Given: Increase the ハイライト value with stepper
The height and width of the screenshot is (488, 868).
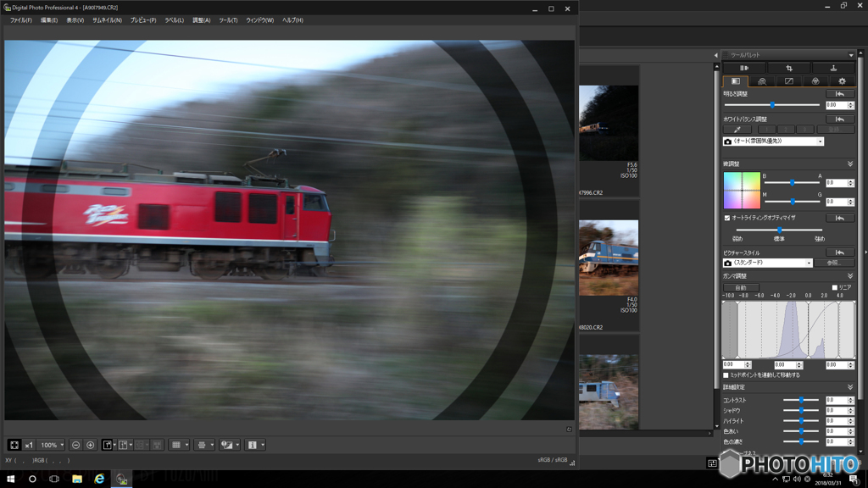Looking at the screenshot, I should pos(851,419).
